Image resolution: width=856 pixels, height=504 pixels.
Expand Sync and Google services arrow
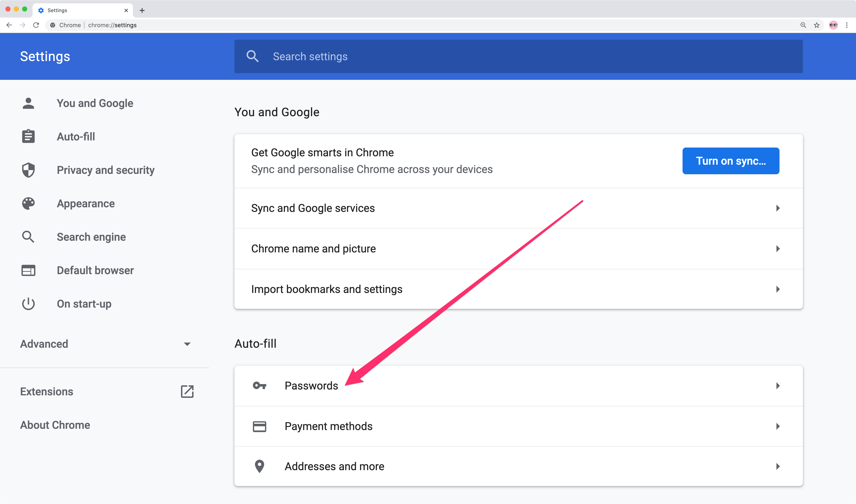point(778,208)
